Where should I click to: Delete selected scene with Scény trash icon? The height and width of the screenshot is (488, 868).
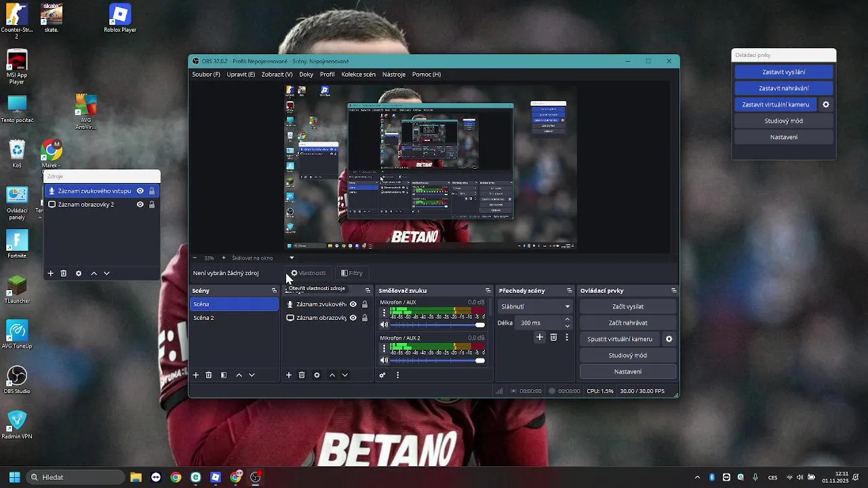point(209,375)
